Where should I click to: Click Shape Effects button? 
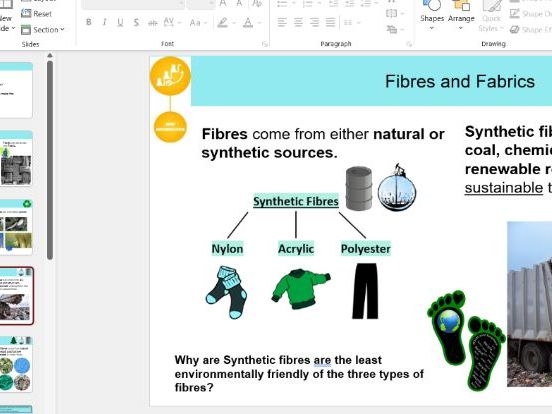531,30
